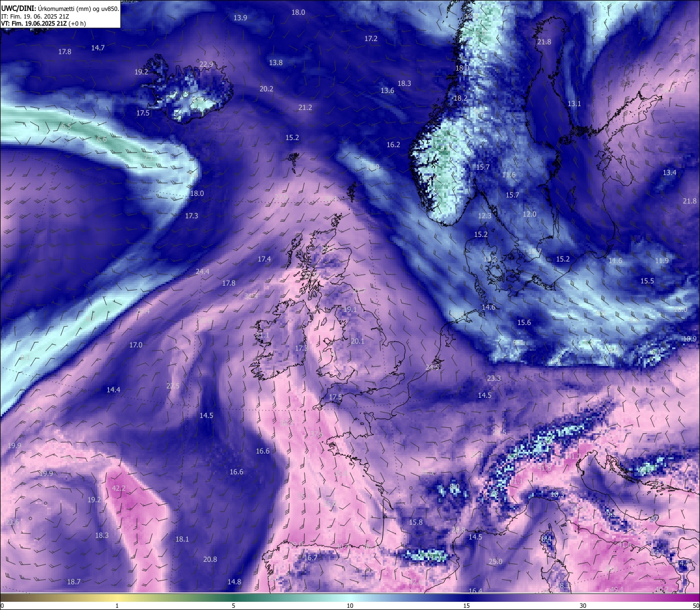
Task: Click the 17.2 value label
Action: [x=371, y=38]
